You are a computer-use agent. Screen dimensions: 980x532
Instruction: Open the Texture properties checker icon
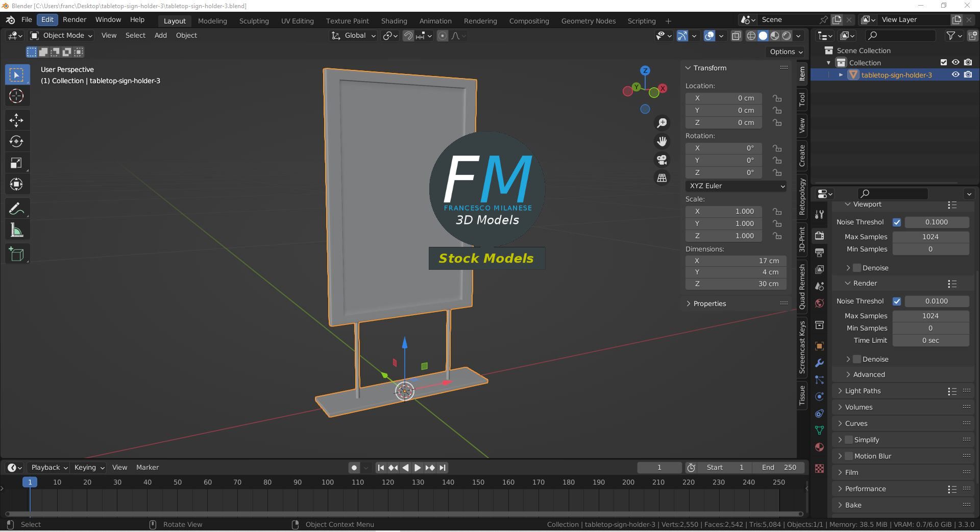pyautogui.click(x=820, y=468)
